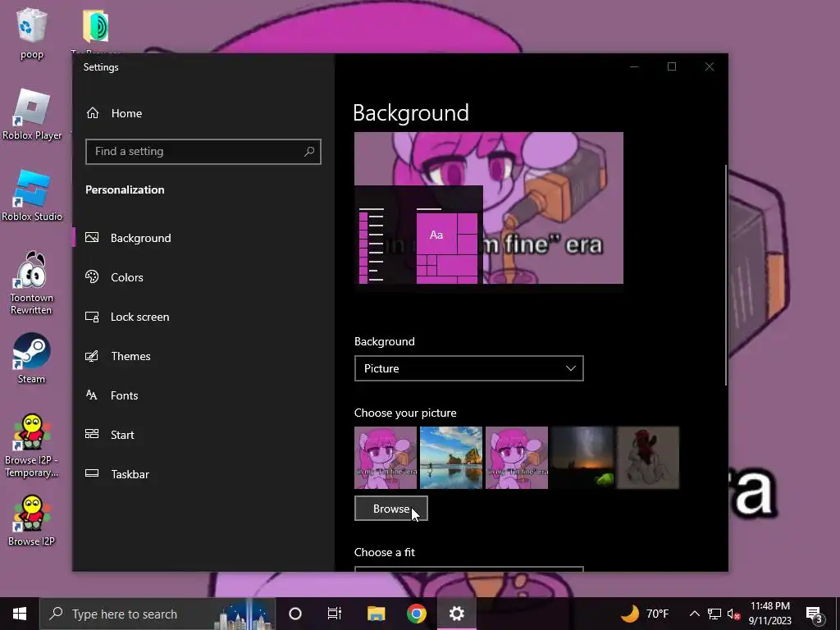
Task: Click the Home icon in Settings sidebar
Action: [x=93, y=113]
